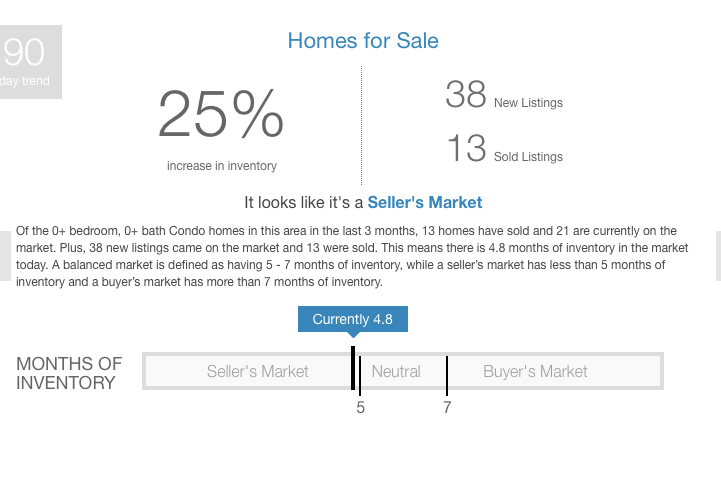Click the 13 Sold Listings statistic
This screenshot has height=483, width=721.
click(x=505, y=149)
